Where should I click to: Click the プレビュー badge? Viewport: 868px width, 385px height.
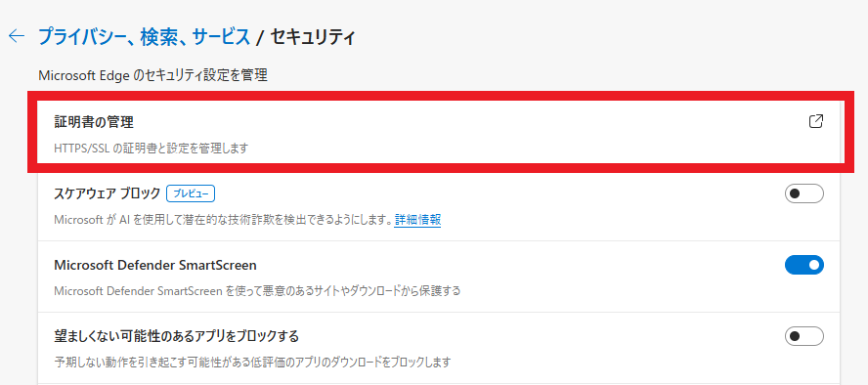pyautogui.click(x=191, y=193)
